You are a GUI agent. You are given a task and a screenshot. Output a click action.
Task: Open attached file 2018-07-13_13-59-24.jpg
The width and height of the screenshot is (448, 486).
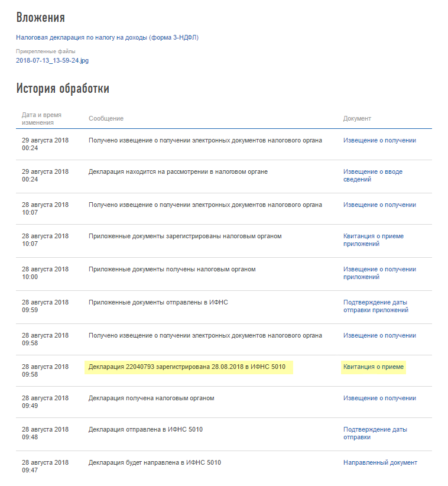coord(53,60)
